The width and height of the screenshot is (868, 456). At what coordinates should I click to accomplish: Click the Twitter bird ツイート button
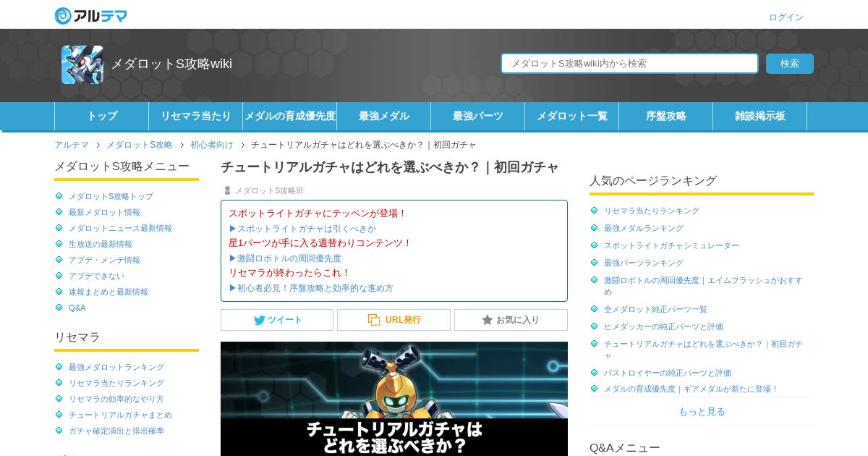[277, 320]
